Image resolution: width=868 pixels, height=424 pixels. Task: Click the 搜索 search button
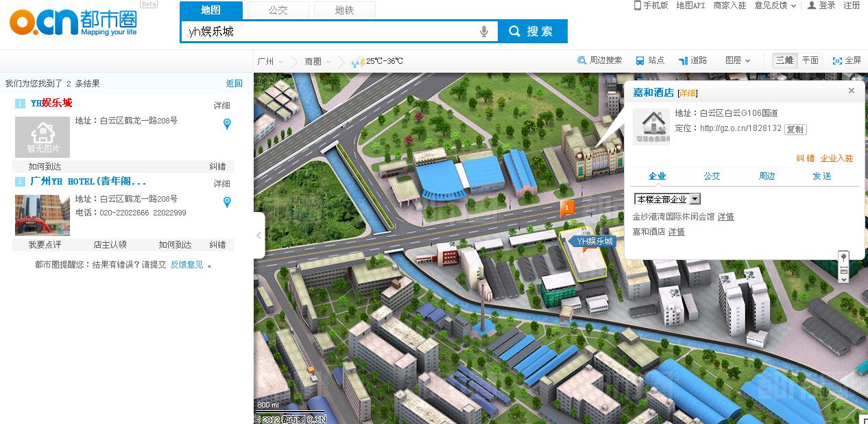click(x=532, y=32)
